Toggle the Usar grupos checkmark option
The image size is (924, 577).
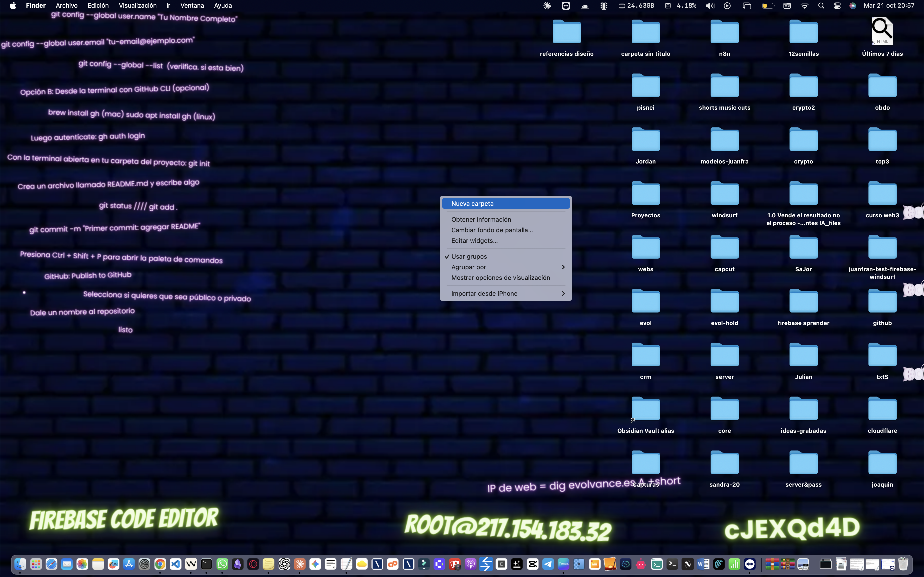[x=469, y=257]
